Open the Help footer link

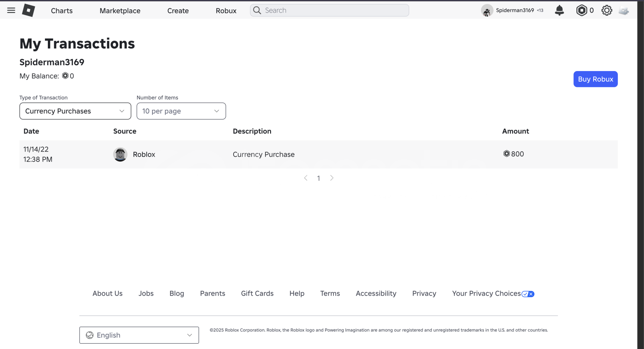pyautogui.click(x=297, y=293)
